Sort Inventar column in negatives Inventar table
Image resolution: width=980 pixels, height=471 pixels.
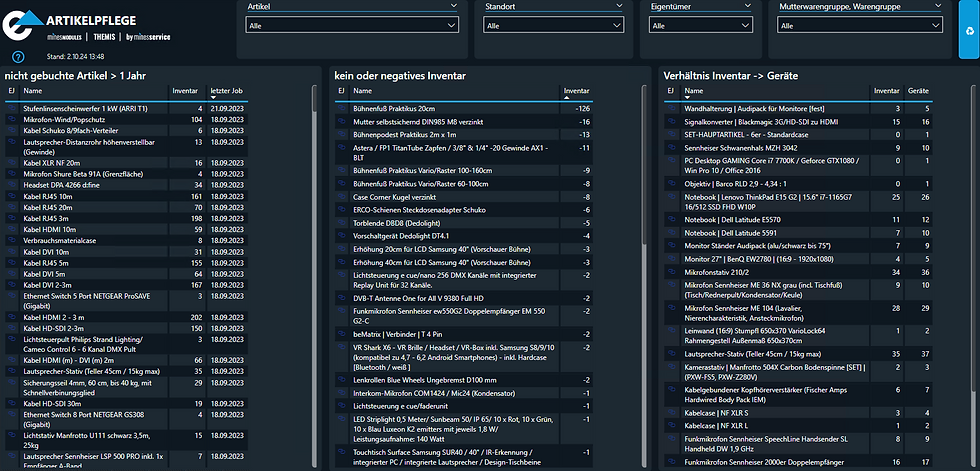pos(576,91)
